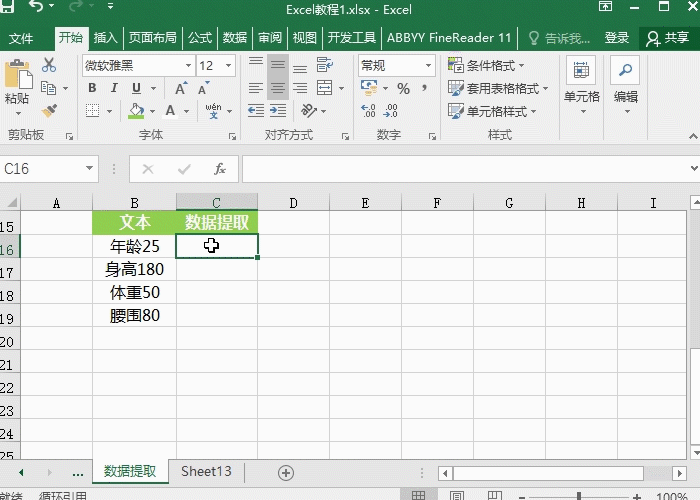This screenshot has height=500, width=700.
Task: Click the 共享 share button
Action: tap(668, 38)
